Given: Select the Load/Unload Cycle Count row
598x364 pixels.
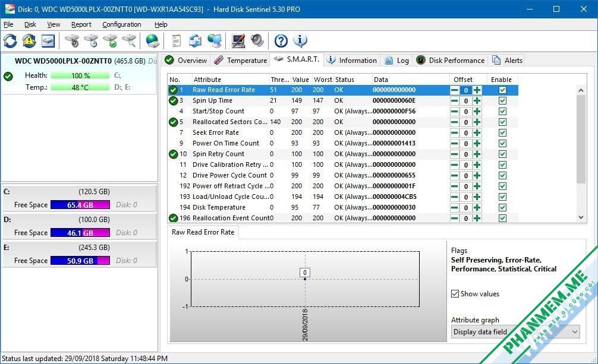Looking at the screenshot, I should (343, 197).
